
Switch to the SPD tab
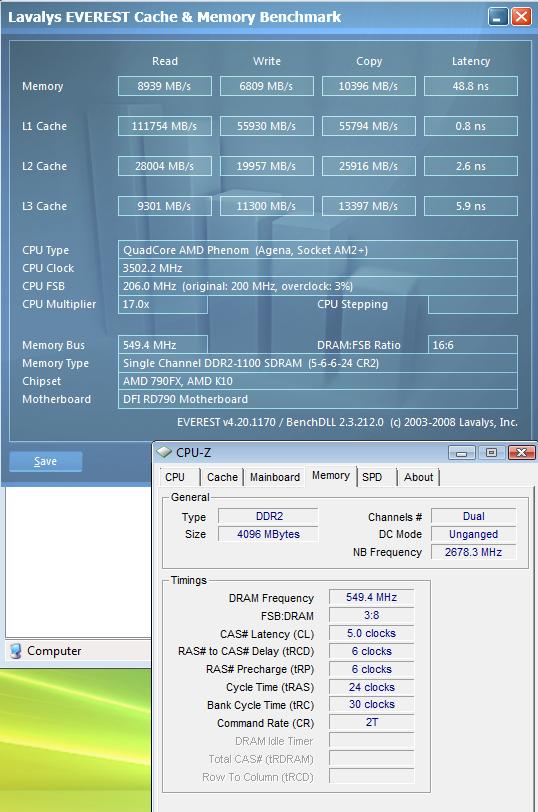372,477
